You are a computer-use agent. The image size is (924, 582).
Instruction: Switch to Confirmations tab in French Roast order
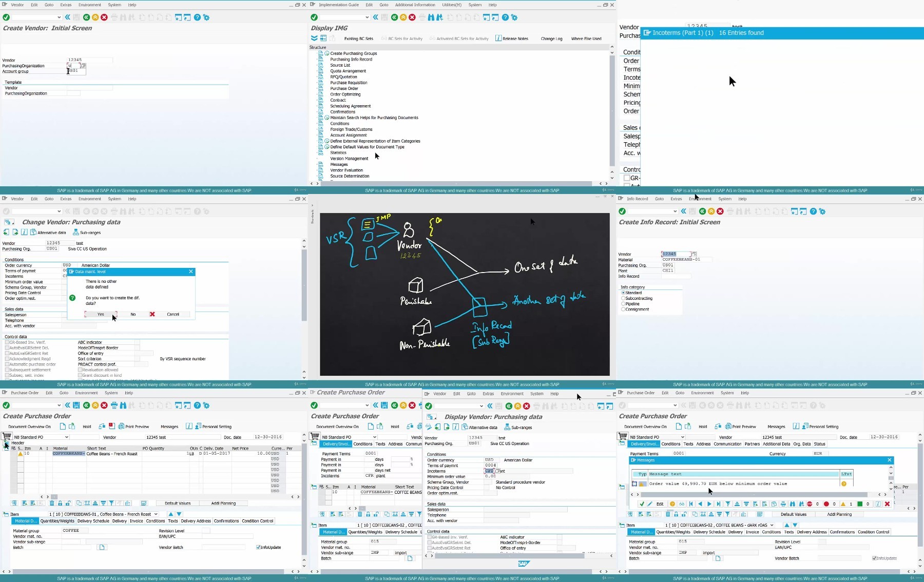pos(226,521)
